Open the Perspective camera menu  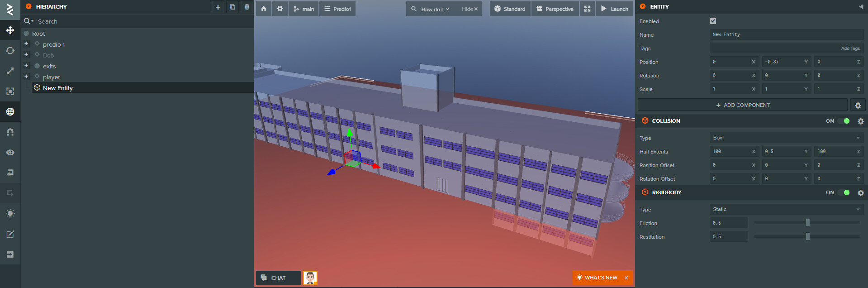coord(555,9)
